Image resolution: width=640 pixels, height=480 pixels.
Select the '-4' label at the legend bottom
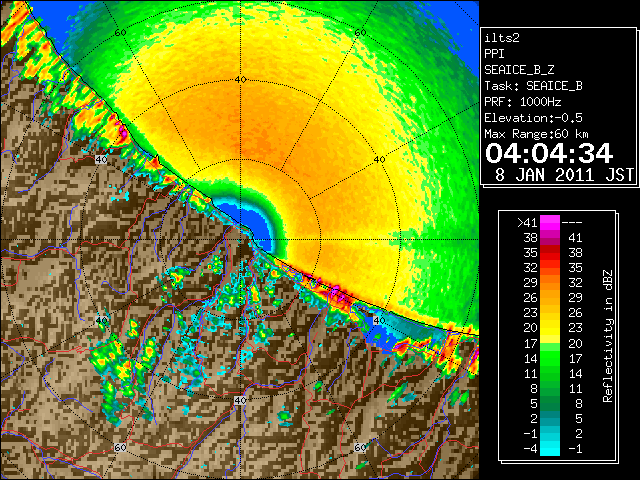[x=530, y=449]
